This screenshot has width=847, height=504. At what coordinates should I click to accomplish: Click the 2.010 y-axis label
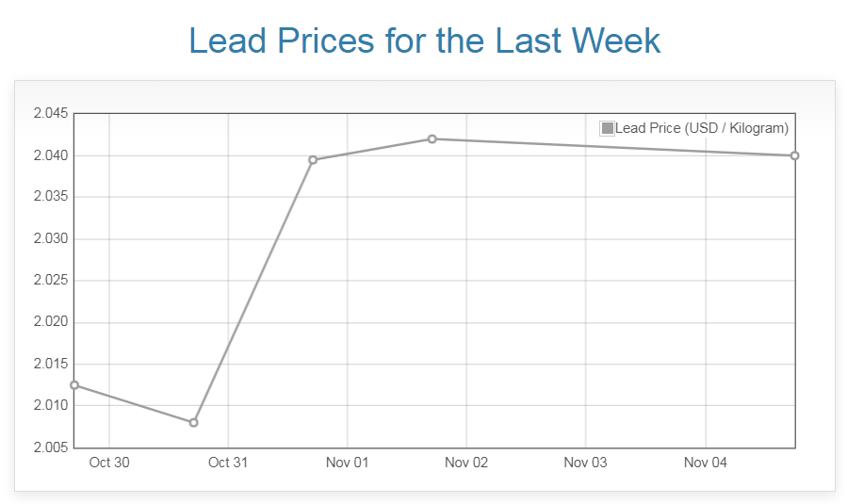pyautogui.click(x=51, y=405)
